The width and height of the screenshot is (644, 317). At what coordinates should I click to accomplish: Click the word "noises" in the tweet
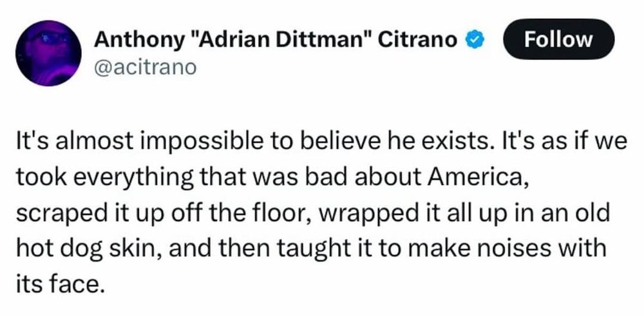pyautogui.click(x=524, y=248)
